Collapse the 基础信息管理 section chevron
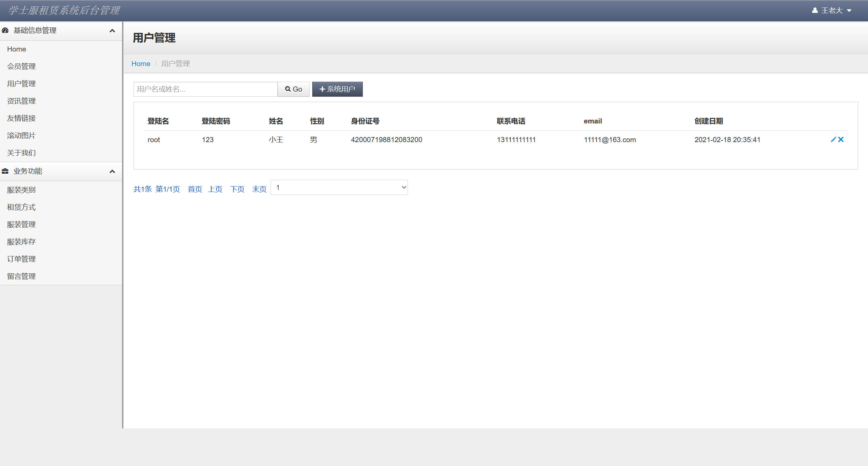The image size is (868, 466). point(112,31)
